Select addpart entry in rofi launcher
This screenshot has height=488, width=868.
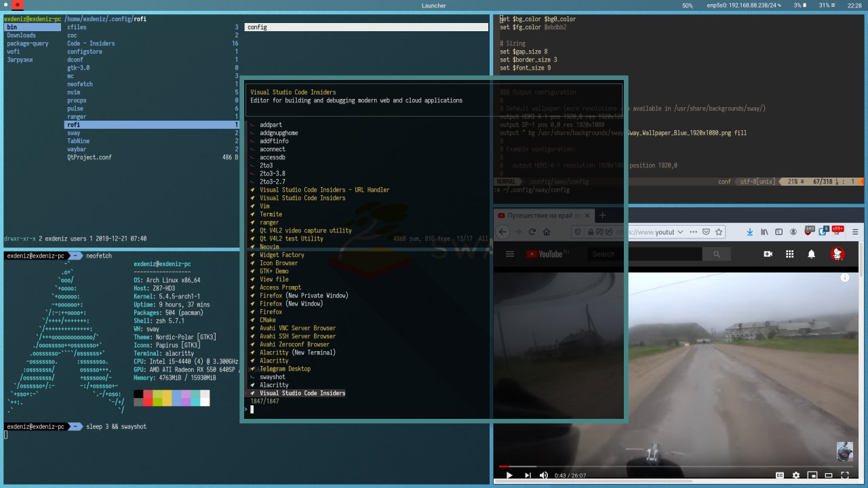(271, 125)
